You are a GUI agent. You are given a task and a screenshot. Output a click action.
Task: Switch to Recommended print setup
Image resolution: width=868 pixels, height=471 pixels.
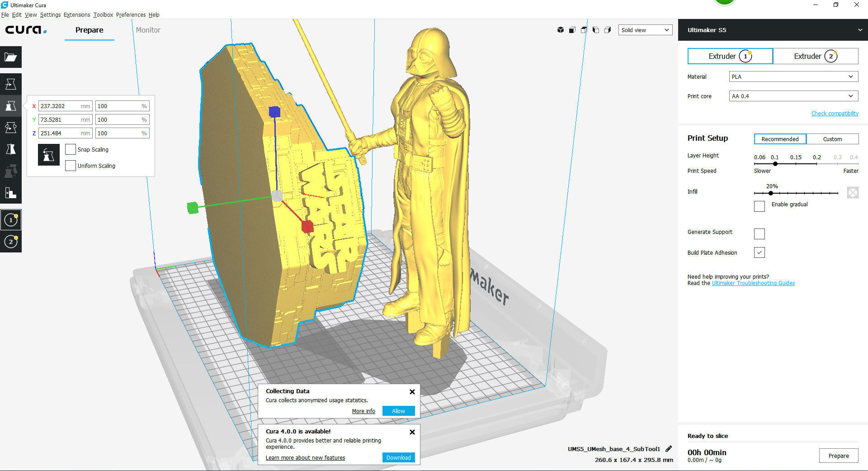coord(780,139)
